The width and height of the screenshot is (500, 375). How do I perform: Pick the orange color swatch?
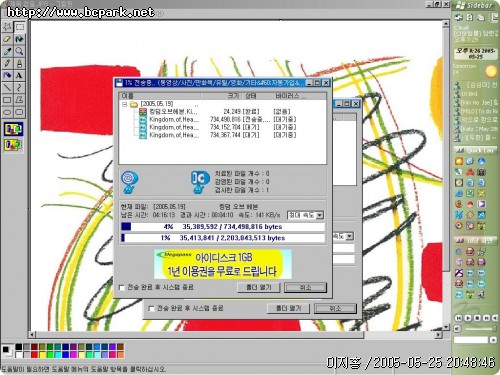point(121,355)
